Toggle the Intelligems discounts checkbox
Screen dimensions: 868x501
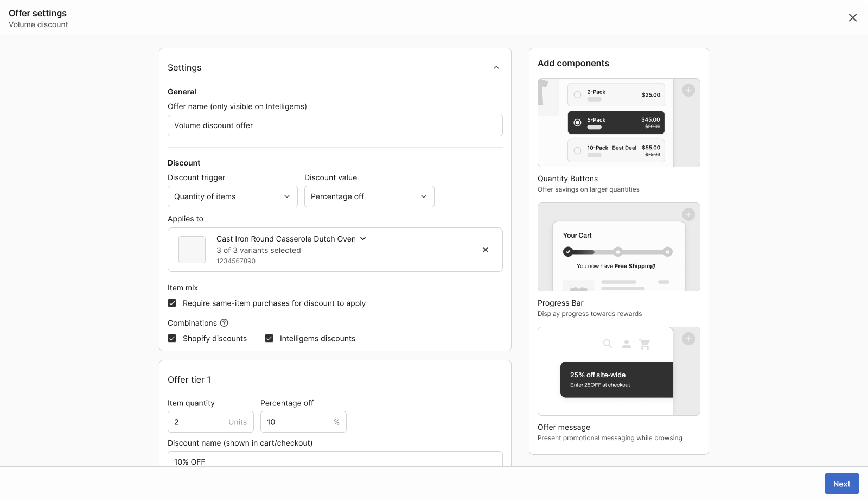[x=269, y=339]
